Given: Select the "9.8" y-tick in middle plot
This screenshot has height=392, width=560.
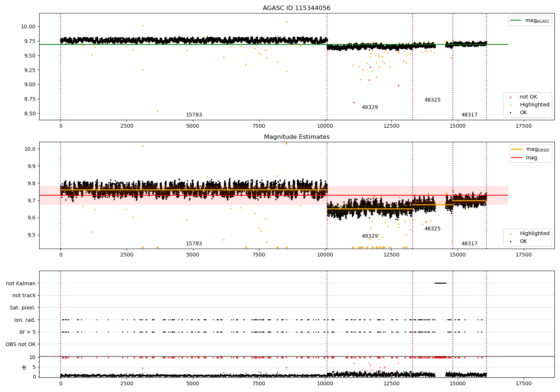Looking at the screenshot, I should (x=31, y=183).
